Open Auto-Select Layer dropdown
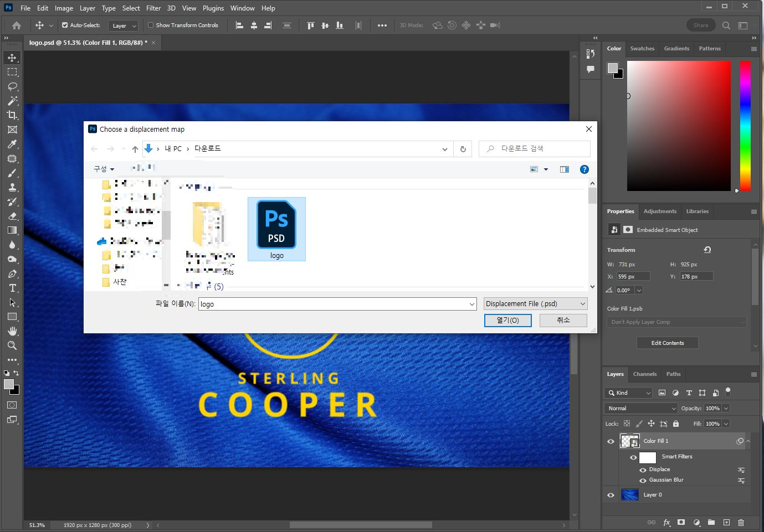Image resolution: width=764 pixels, height=532 pixels. pyautogui.click(x=123, y=25)
